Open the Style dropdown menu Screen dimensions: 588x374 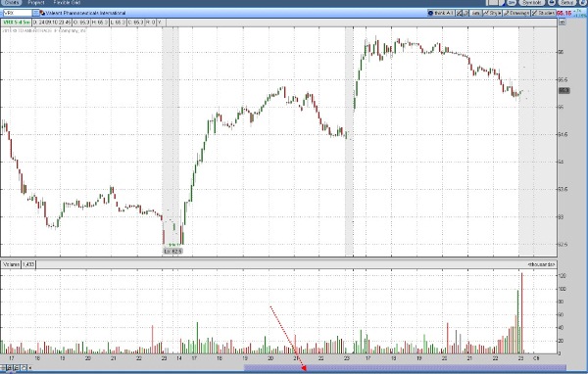pyautogui.click(x=492, y=13)
